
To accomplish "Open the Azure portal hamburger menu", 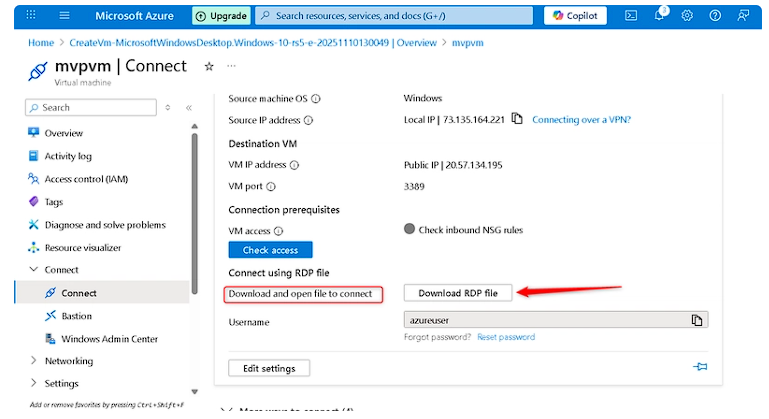I will (65, 16).
